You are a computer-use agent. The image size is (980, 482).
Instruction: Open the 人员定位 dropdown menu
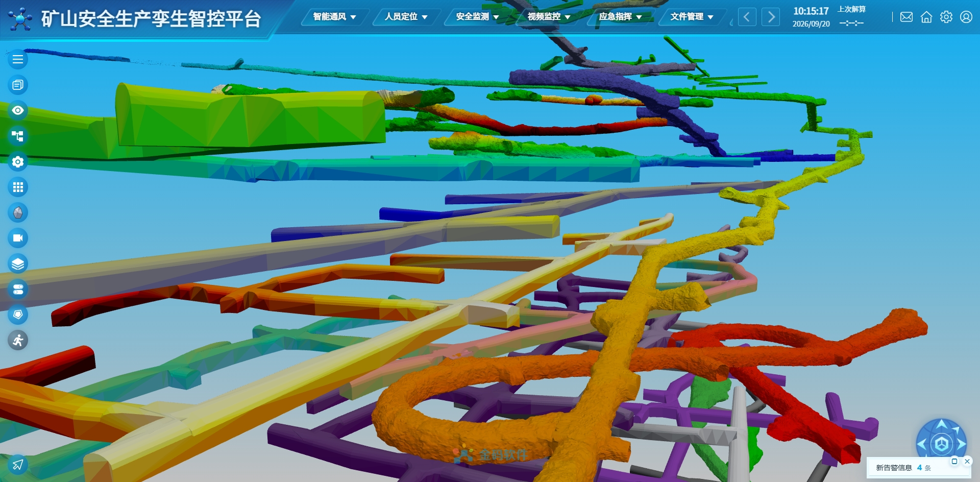click(x=406, y=17)
